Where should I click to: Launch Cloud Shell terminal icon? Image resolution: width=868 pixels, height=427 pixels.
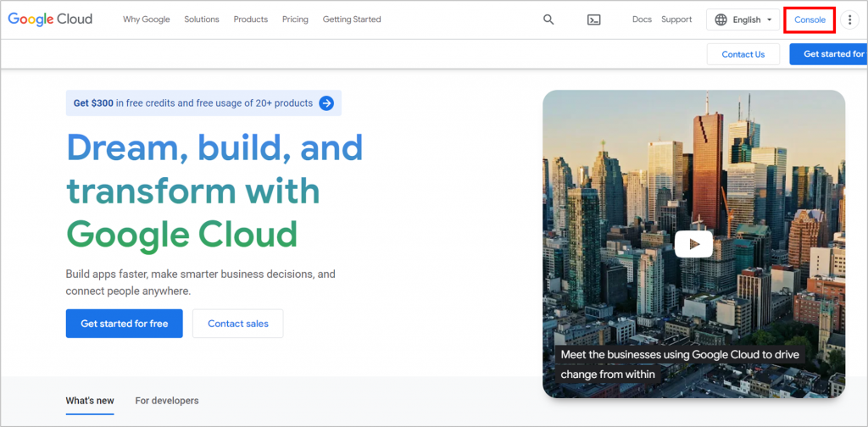(594, 20)
